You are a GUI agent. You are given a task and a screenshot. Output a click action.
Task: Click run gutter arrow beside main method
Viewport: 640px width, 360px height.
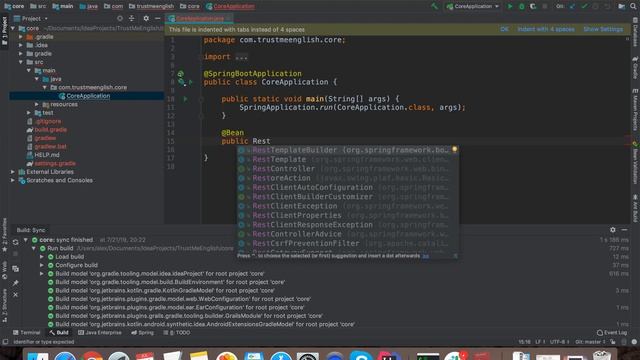pos(185,99)
